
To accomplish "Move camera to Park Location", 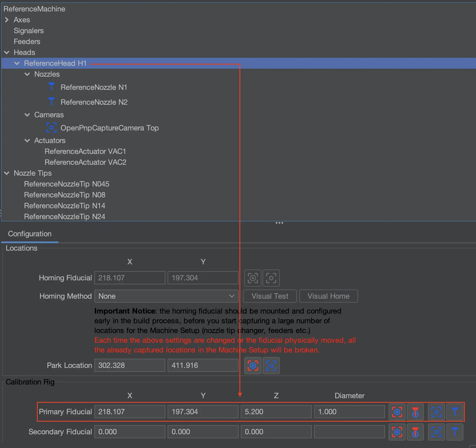I will click(x=271, y=365).
